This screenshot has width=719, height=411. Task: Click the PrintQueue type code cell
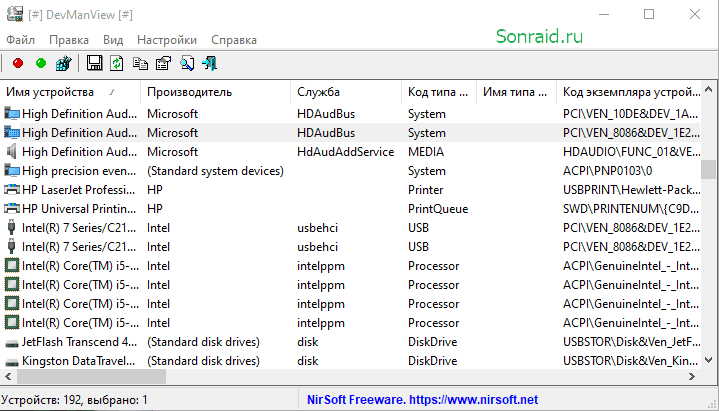click(x=438, y=209)
